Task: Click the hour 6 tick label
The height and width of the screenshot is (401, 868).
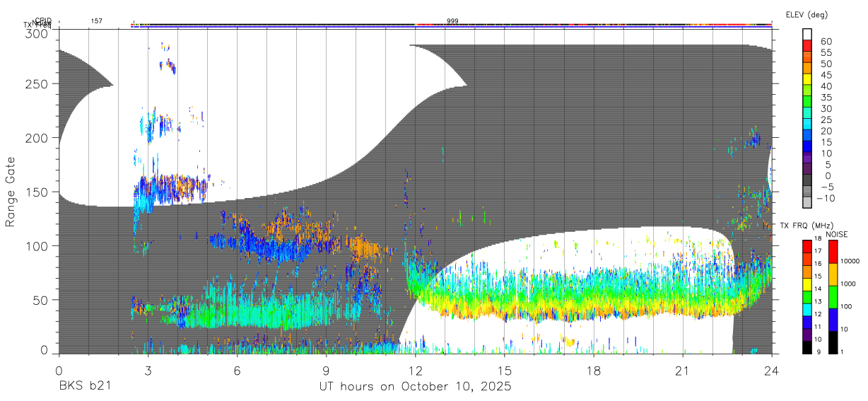Action: click(x=237, y=371)
